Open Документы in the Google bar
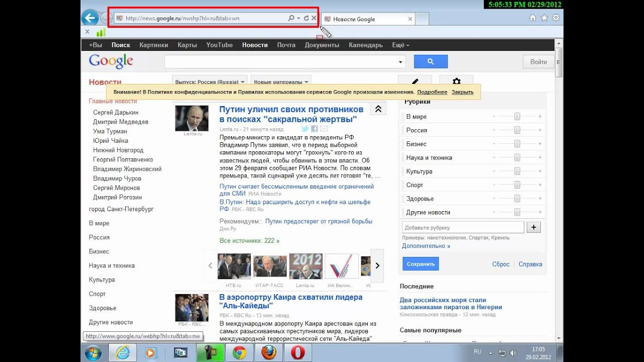Screen dimensions: 644x362 tap(322, 45)
